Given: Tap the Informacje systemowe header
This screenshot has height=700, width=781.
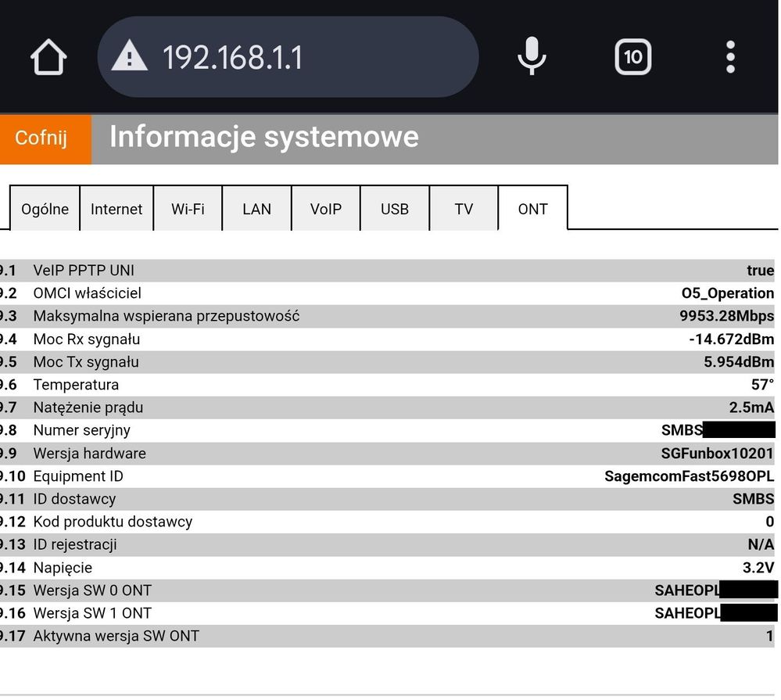Looking at the screenshot, I should (264, 137).
